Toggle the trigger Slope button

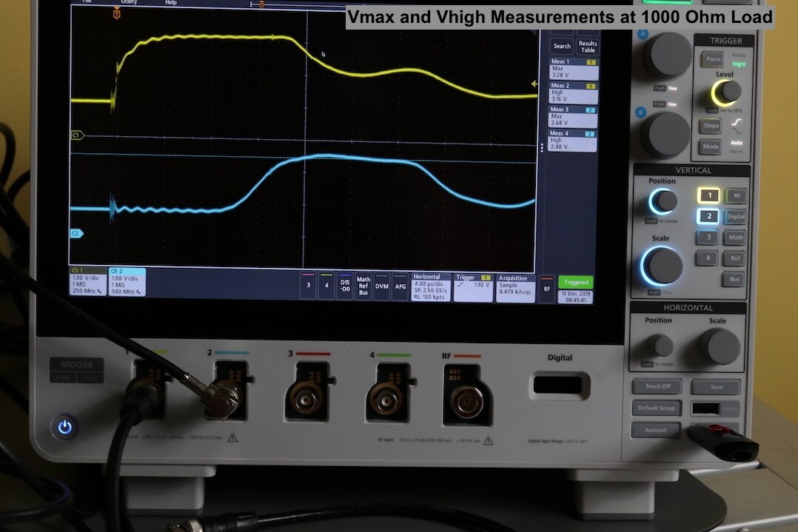pyautogui.click(x=711, y=126)
